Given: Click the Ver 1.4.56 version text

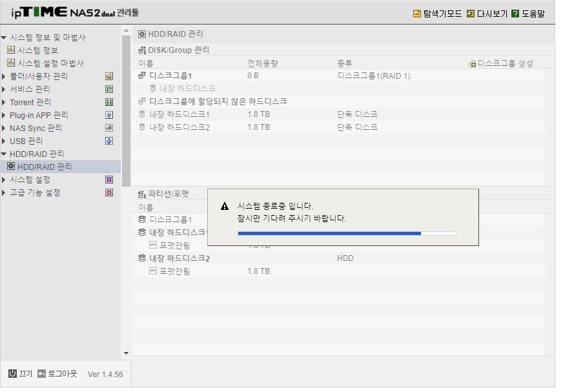Looking at the screenshot, I should tap(106, 375).
